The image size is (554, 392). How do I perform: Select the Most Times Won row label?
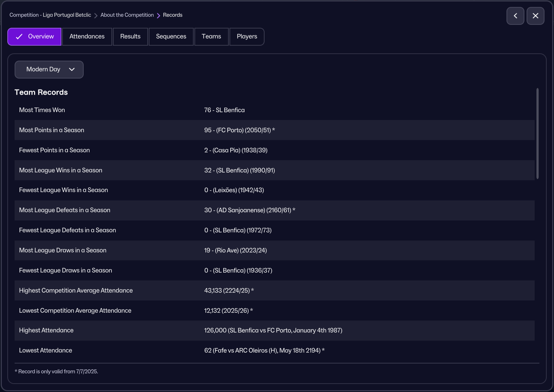click(42, 110)
